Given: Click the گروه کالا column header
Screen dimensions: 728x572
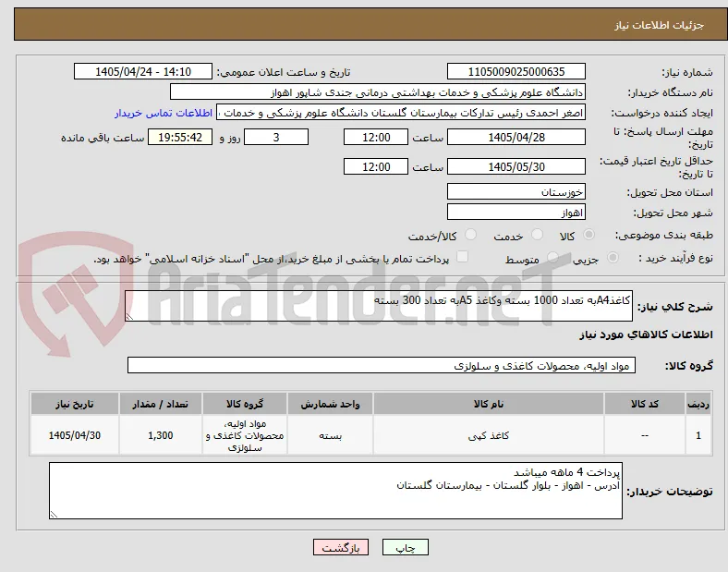Looking at the screenshot, I should pos(245,404).
